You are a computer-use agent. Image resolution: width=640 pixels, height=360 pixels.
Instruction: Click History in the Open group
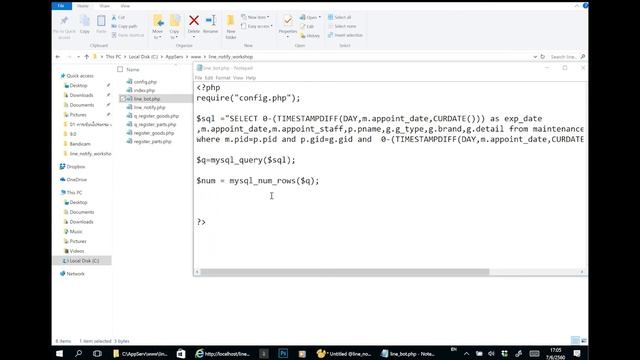(x=310, y=36)
